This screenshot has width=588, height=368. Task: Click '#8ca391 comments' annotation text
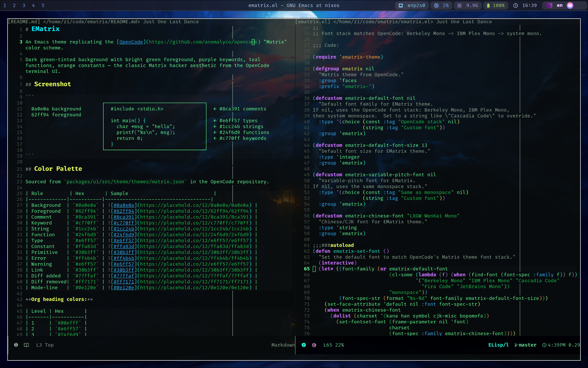243,109
